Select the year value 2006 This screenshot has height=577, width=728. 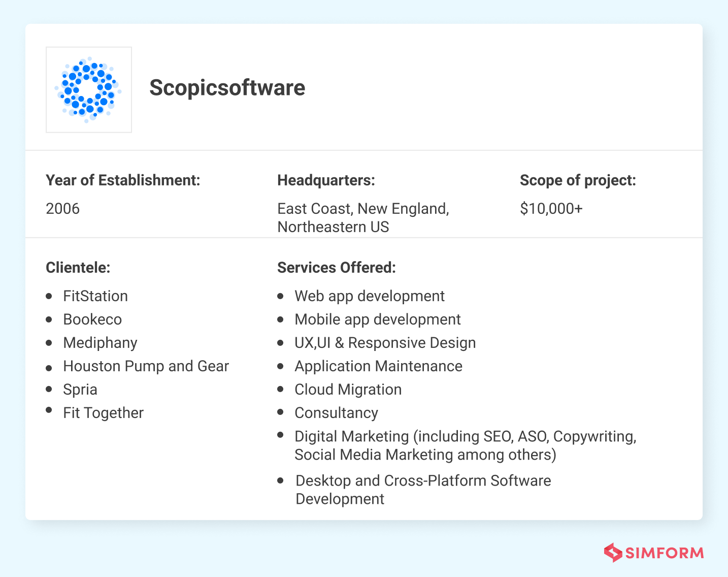[62, 209]
